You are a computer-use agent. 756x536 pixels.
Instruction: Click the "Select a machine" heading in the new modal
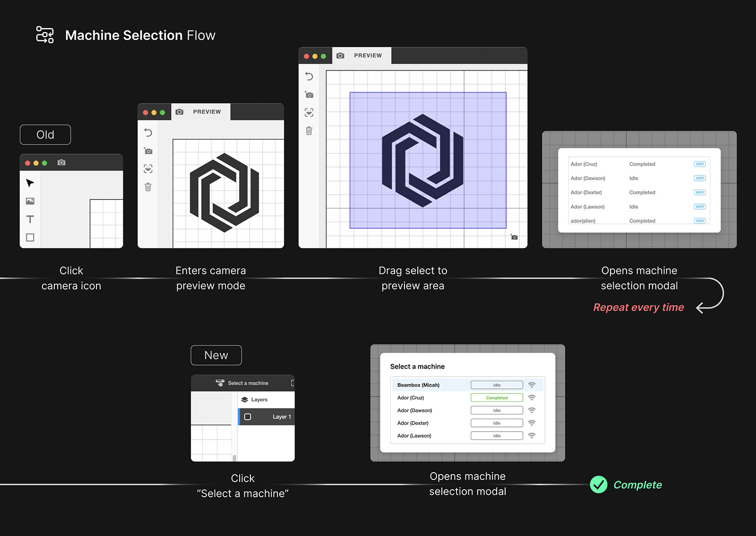pyautogui.click(x=417, y=366)
